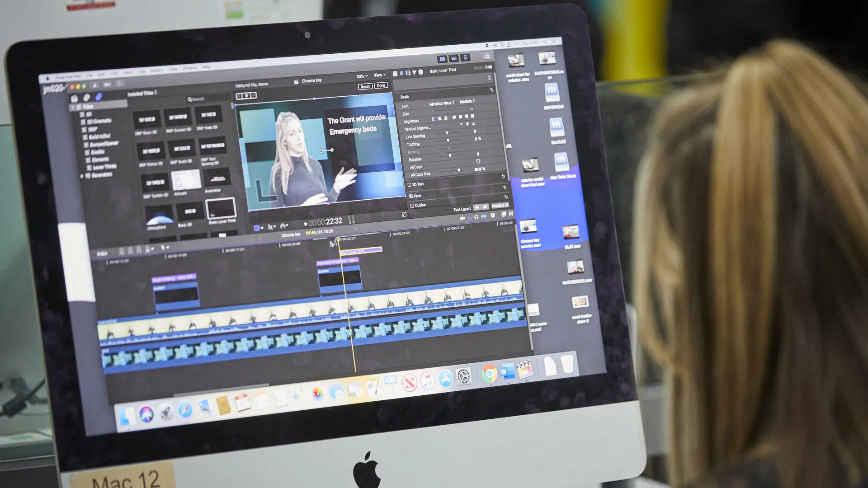
Task: Toggle the skimming icon above the timeline
Action: coord(462,218)
